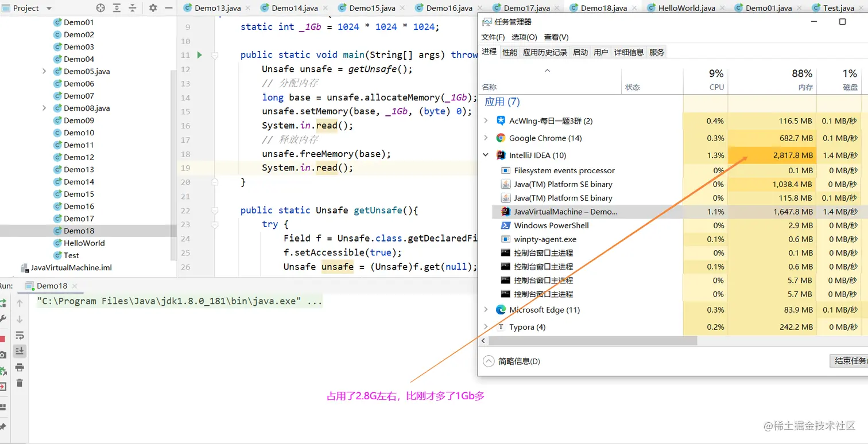Open the Project panel settings gear

pos(153,8)
